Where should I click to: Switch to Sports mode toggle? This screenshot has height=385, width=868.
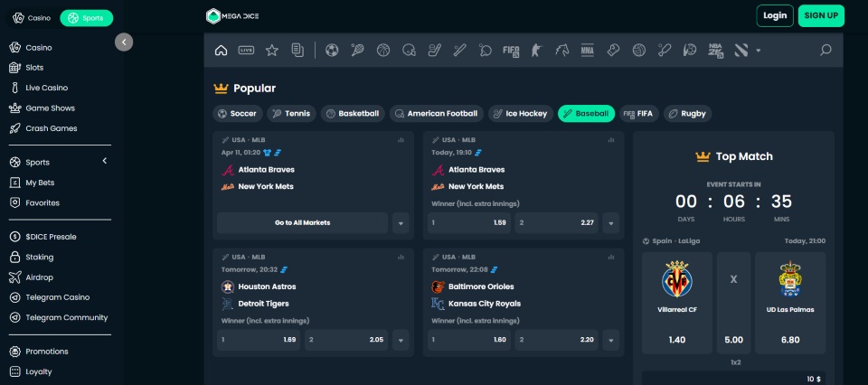[87, 18]
